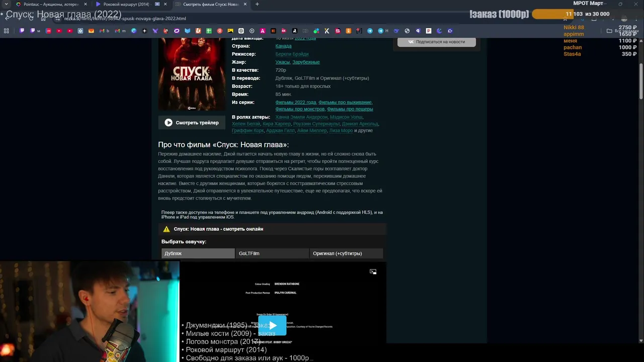Open the 4K bookmark icon
The width and height of the screenshot is (644, 362).
(284, 31)
